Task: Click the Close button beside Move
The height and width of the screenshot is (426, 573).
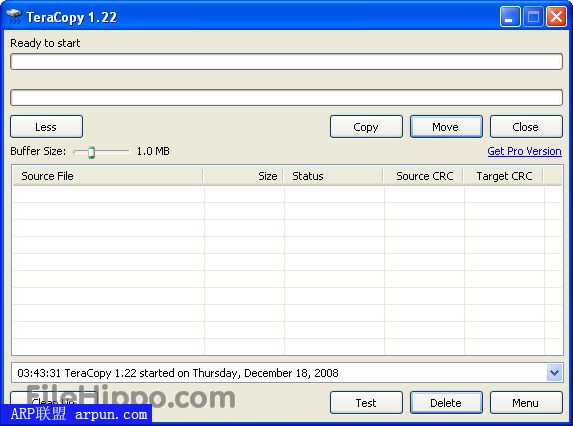Action: pos(526,127)
